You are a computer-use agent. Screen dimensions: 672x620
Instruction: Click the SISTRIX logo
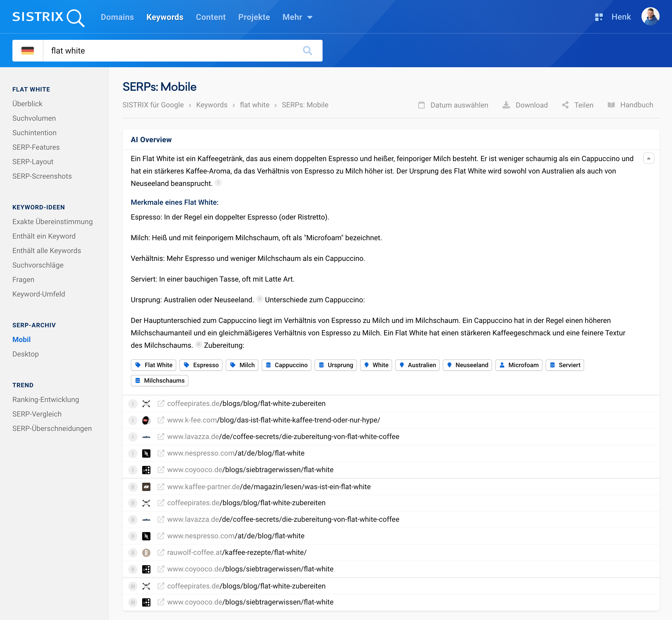tap(48, 17)
